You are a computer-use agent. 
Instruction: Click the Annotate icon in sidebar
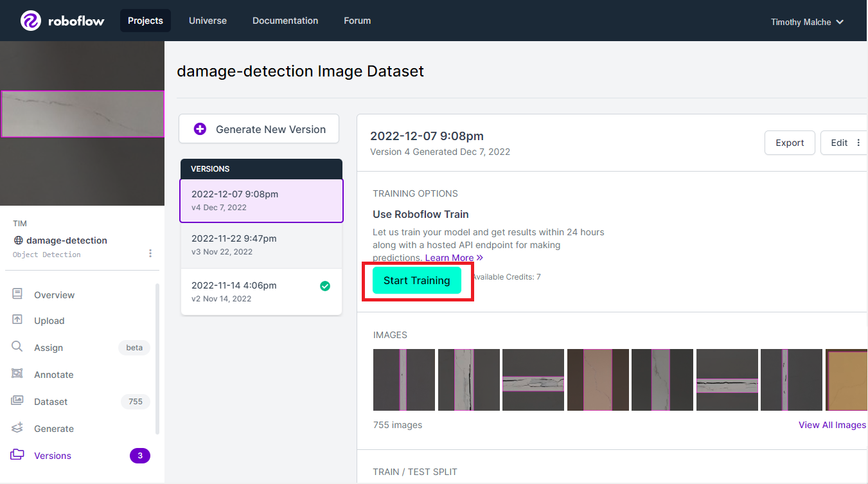[17, 373]
